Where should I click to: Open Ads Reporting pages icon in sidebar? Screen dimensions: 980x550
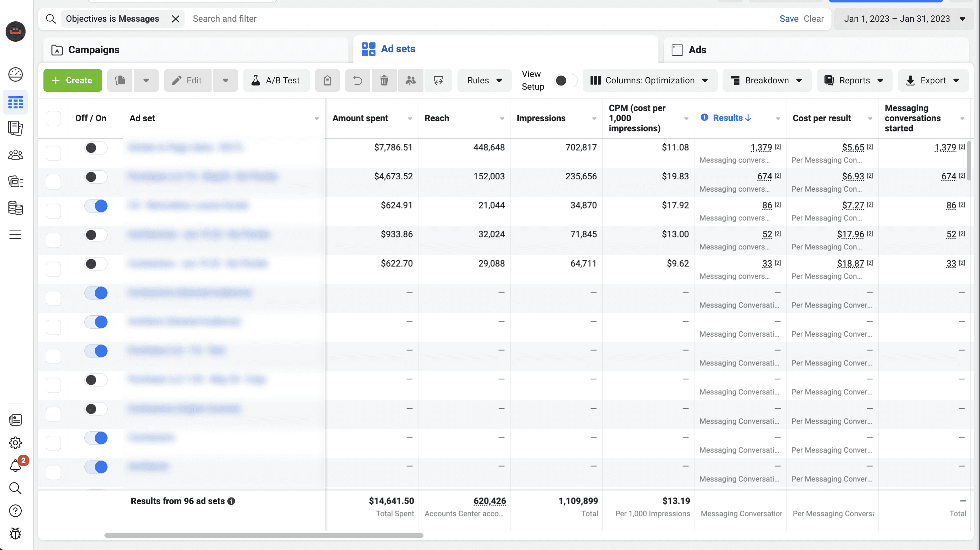pyautogui.click(x=15, y=128)
